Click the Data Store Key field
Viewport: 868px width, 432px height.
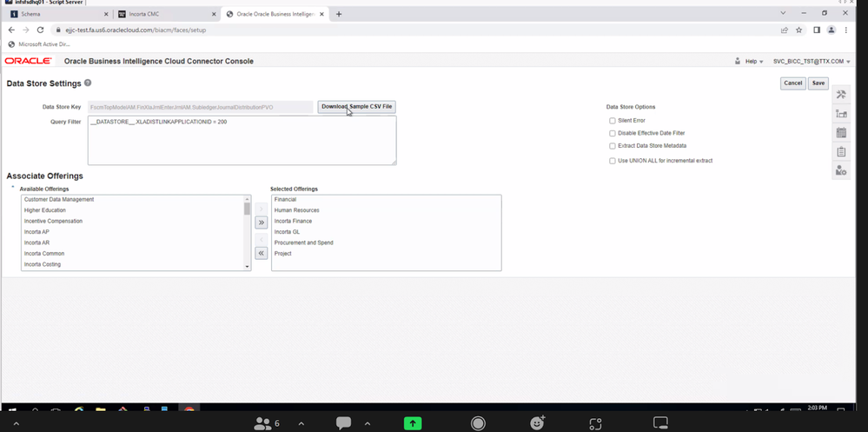click(201, 107)
